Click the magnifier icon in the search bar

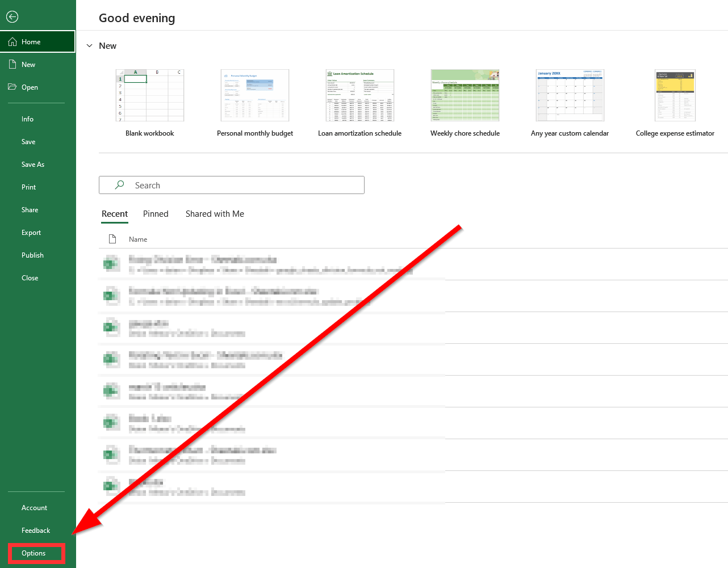click(119, 185)
